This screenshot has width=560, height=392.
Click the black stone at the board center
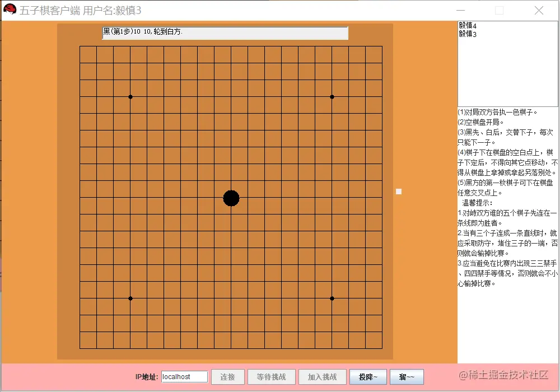231,198
